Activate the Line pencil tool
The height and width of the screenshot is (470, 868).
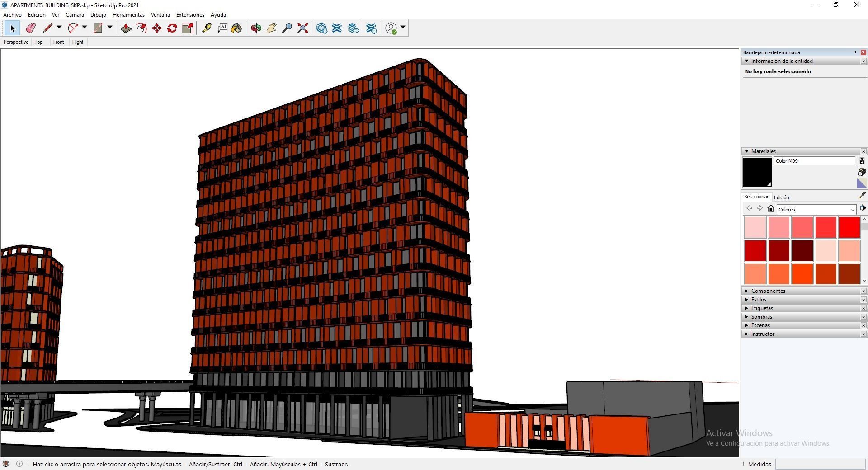tap(47, 28)
